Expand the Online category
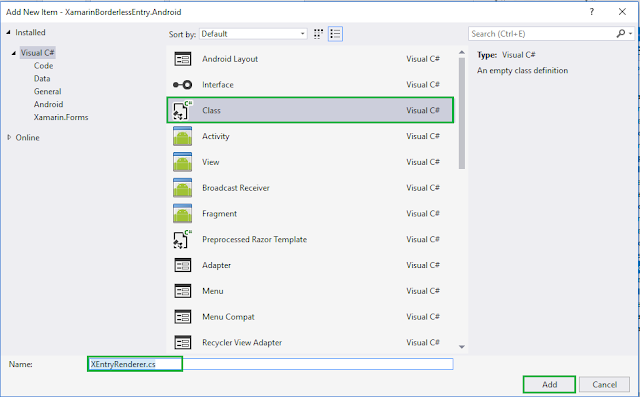The height and width of the screenshot is (397, 640). [9, 138]
